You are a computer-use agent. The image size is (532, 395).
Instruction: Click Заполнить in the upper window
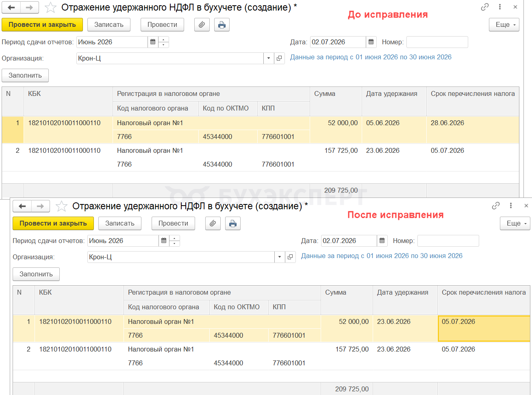25,76
